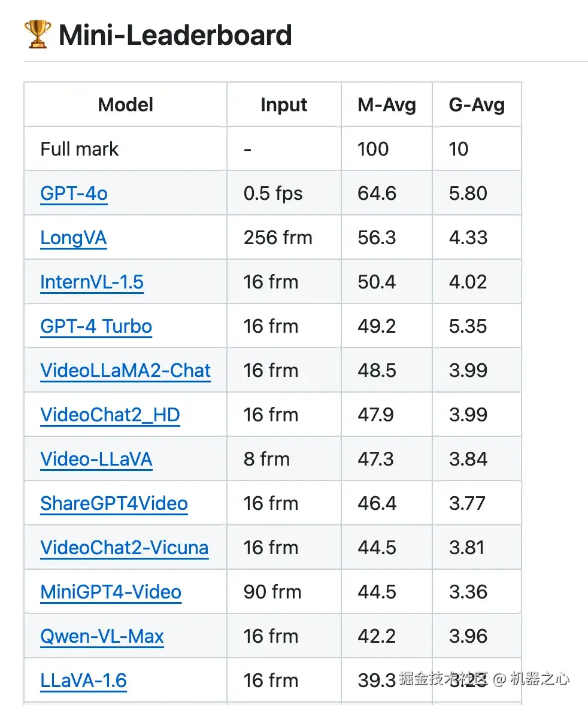Viewport: 588px width, 705px height.
Task: Click the Full mark row label
Action: tap(79, 150)
